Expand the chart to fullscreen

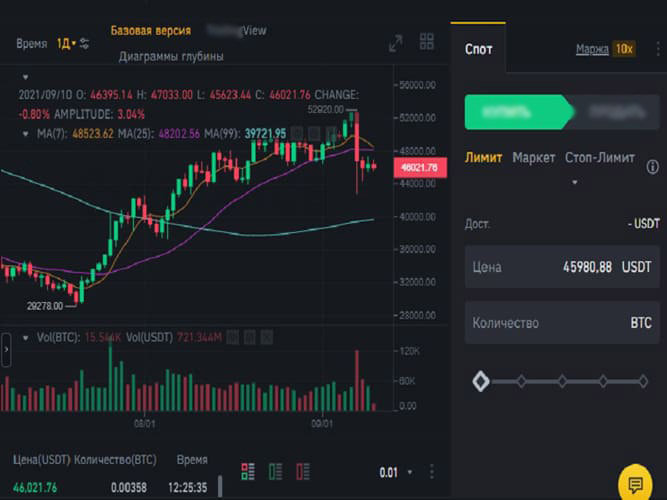(x=396, y=42)
